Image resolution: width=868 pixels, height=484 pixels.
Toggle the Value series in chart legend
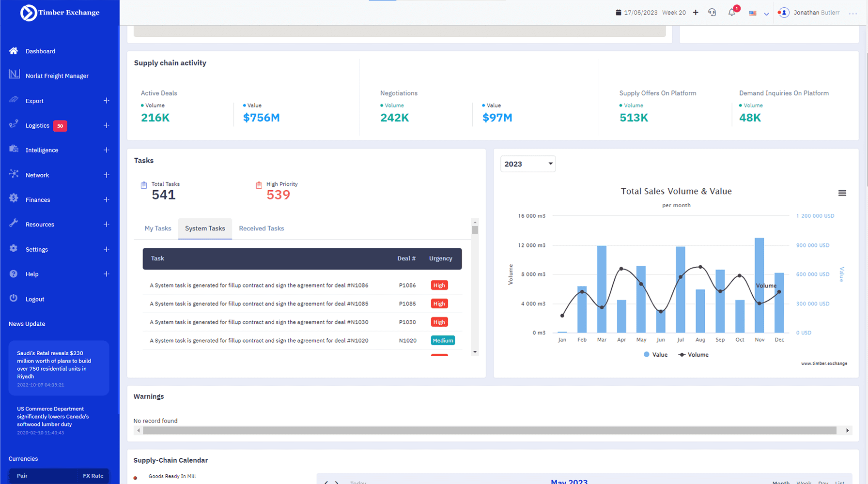(x=655, y=355)
